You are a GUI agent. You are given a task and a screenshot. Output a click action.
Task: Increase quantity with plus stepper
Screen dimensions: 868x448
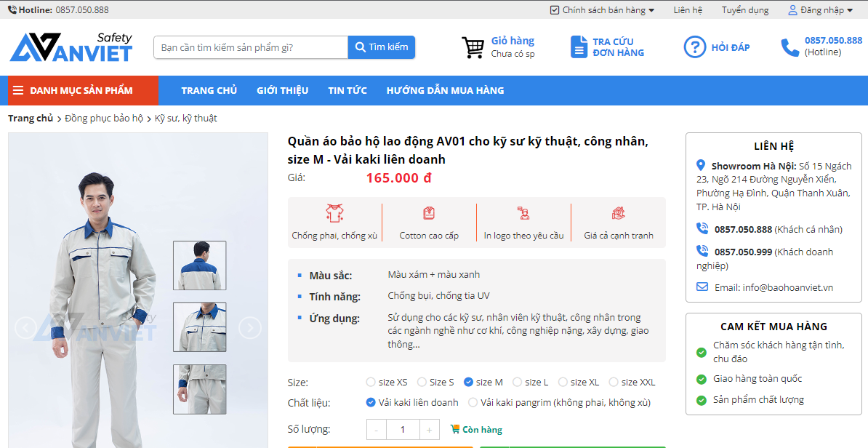429,430
